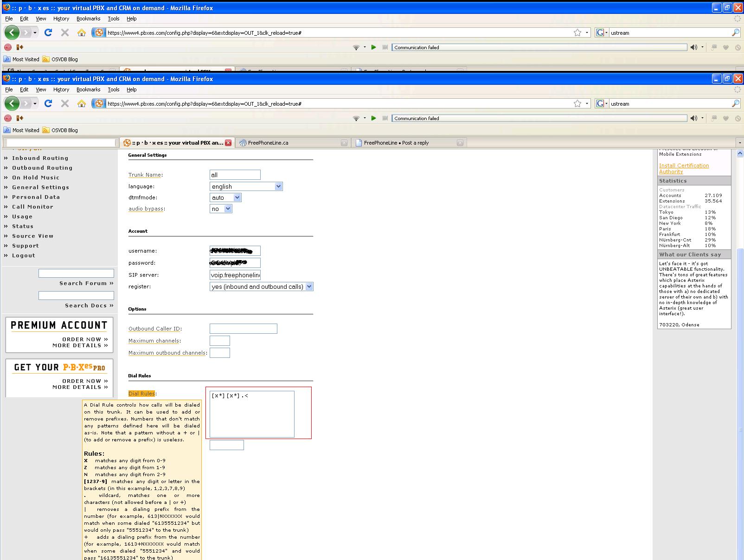The height and width of the screenshot is (560, 744).
Task: Click search magnifier in background Firefox window
Action: point(735,32)
